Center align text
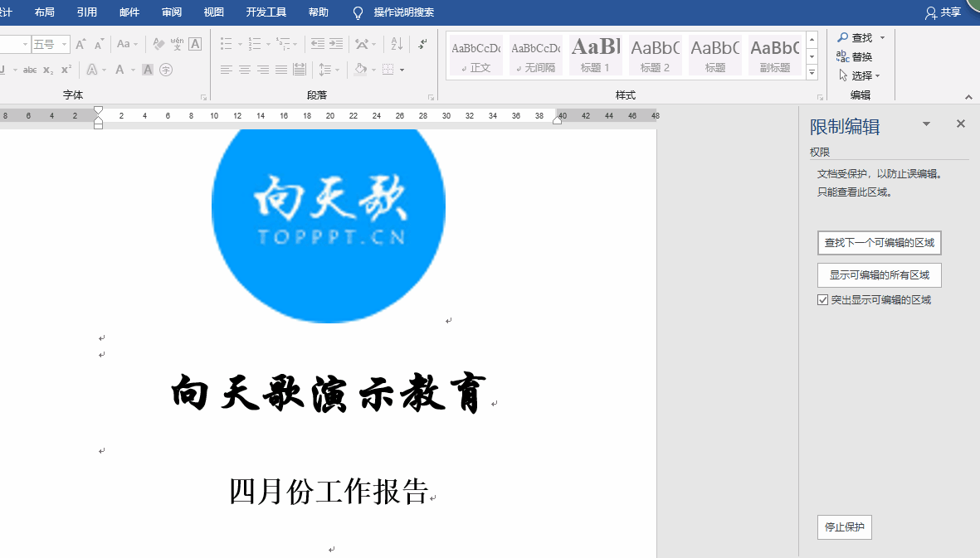Image resolution: width=980 pixels, height=558 pixels. click(x=244, y=70)
